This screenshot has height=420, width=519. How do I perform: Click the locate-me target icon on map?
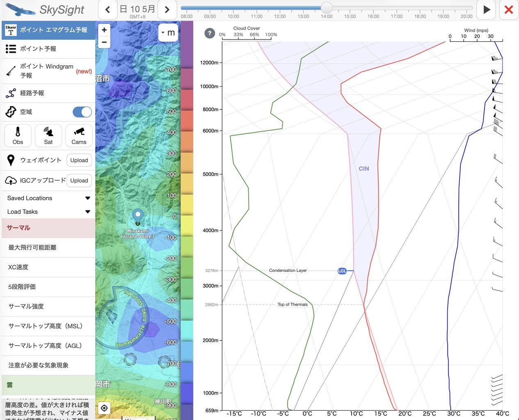[104, 408]
